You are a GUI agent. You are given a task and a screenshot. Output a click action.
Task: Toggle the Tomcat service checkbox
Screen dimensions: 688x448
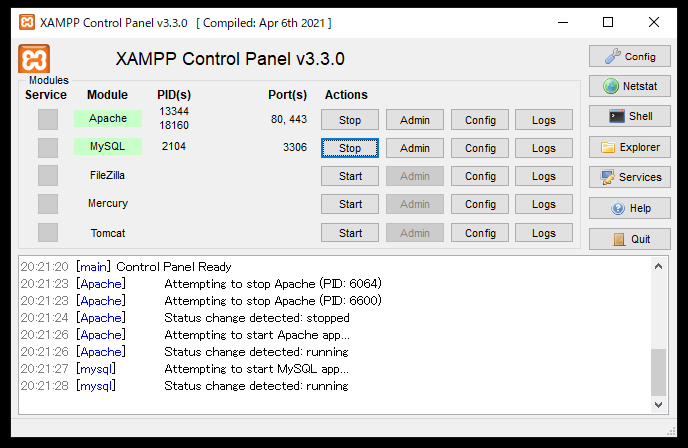(48, 233)
